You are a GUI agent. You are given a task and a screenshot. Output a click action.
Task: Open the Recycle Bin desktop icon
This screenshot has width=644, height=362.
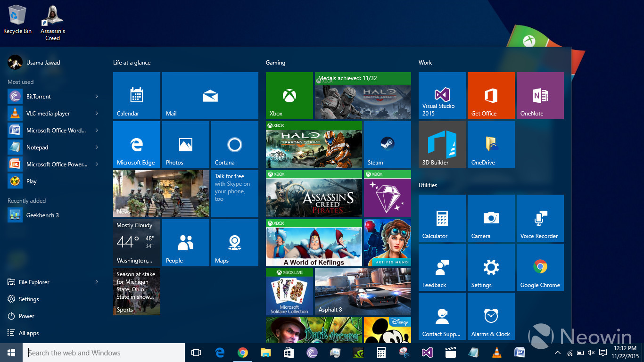tap(17, 19)
